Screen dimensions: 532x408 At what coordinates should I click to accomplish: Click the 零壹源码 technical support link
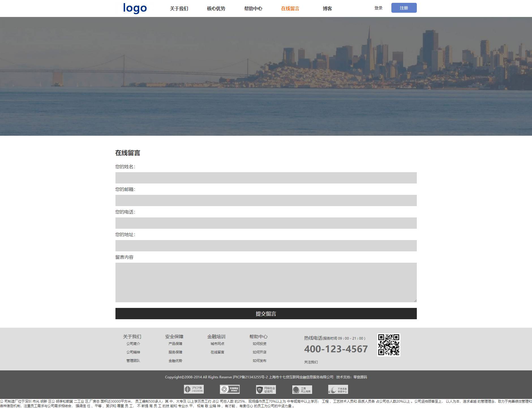point(360,377)
